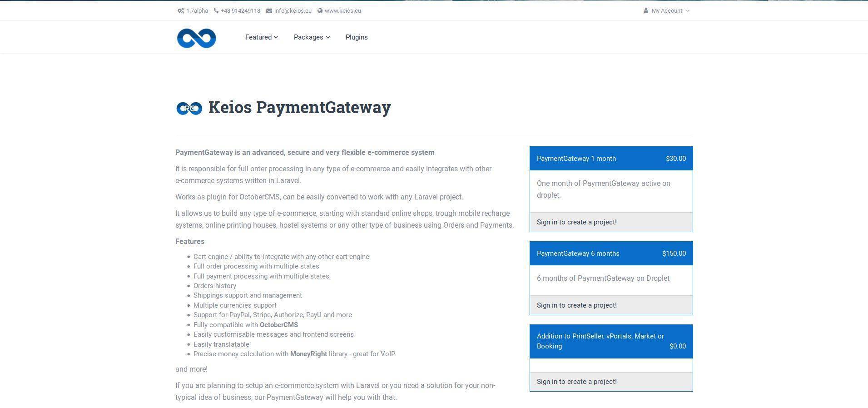
Task: Click the Orders history list item
Action: pos(215,286)
